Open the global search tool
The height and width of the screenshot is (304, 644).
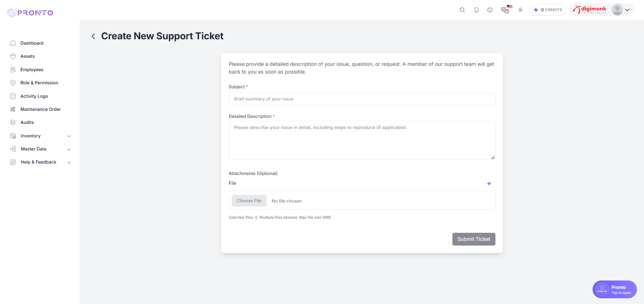[462, 10]
